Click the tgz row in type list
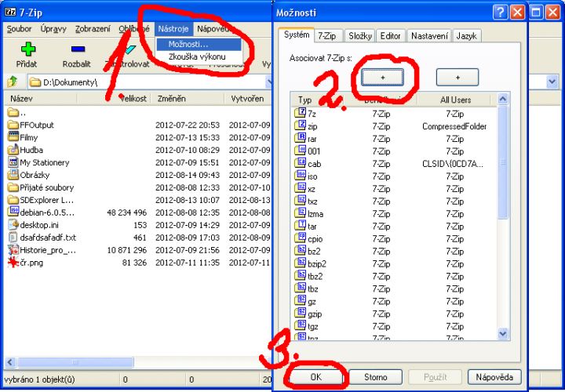This screenshot has width=565, height=392. tap(395, 326)
